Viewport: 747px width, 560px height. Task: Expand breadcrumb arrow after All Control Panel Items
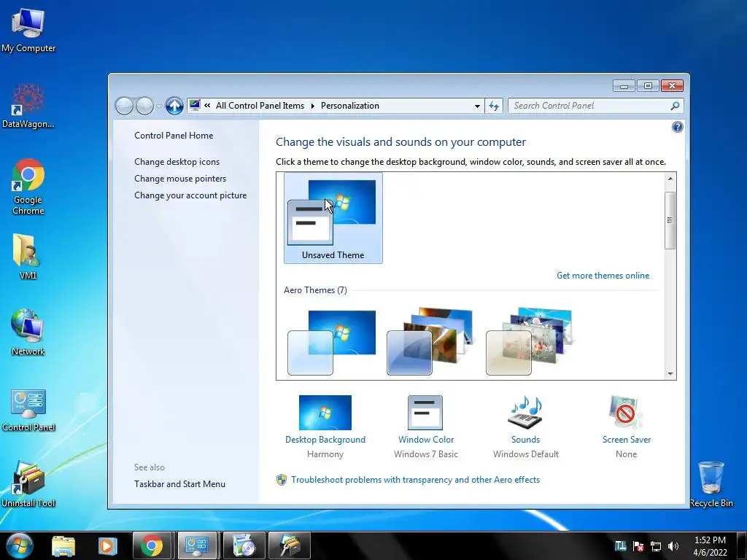pyautogui.click(x=312, y=106)
